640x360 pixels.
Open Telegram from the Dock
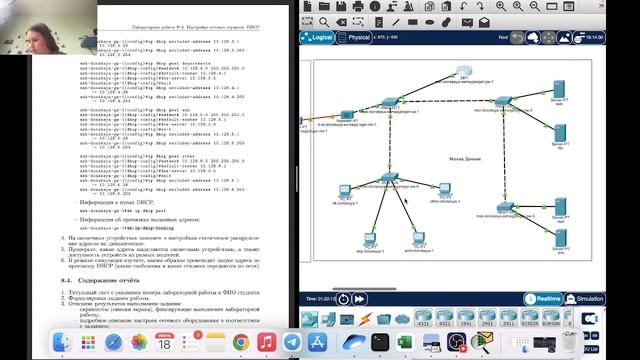tap(292, 342)
